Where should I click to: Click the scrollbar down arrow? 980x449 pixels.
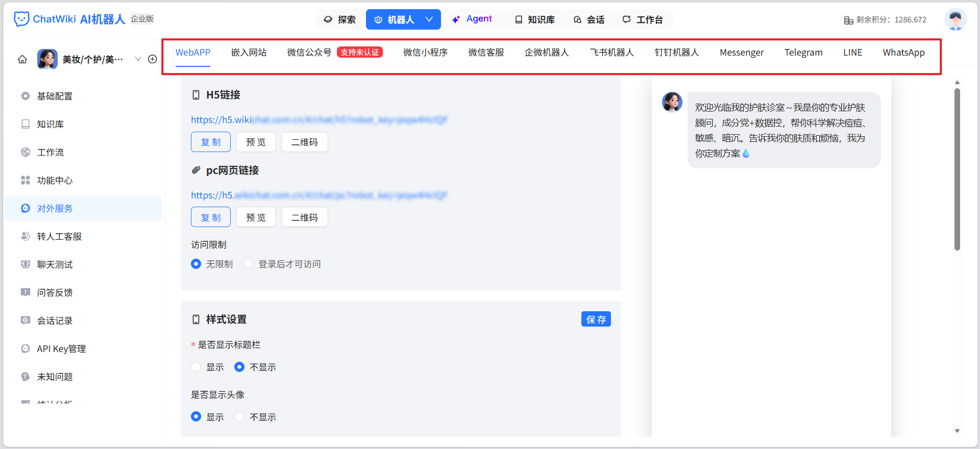[x=957, y=431]
